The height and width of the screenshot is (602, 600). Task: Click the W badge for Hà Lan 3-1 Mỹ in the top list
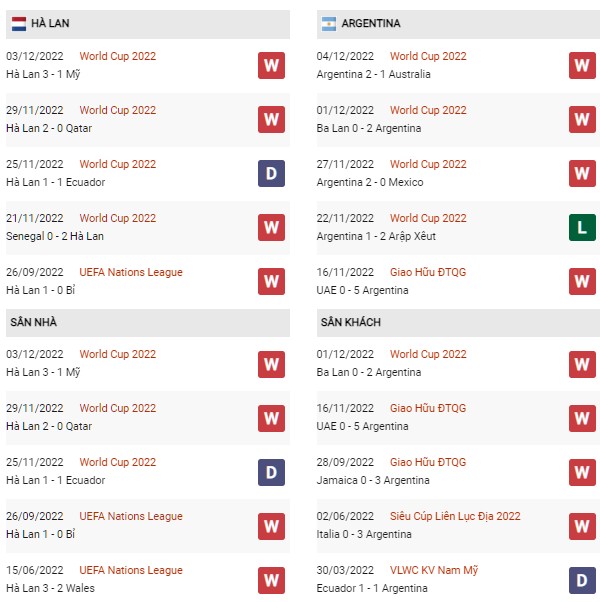271,66
